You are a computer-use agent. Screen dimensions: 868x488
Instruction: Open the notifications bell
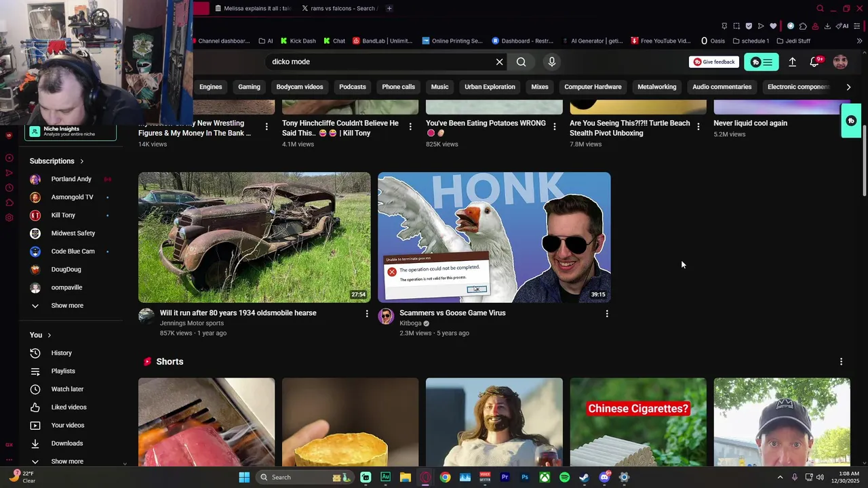[815, 62]
